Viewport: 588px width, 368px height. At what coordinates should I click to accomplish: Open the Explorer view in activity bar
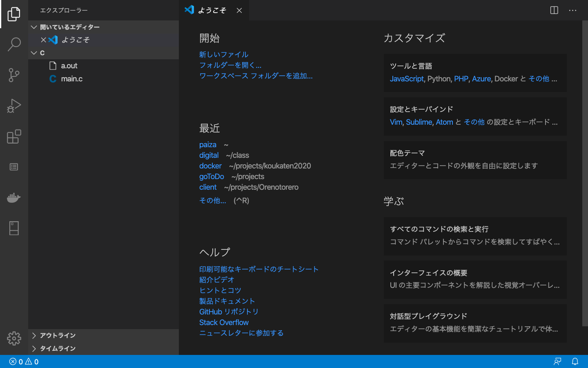coord(14,14)
